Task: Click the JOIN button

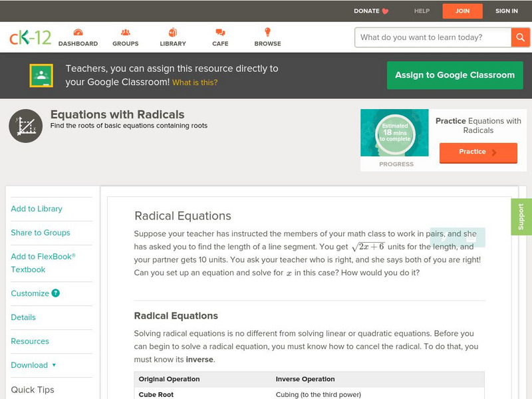Action: click(462, 11)
